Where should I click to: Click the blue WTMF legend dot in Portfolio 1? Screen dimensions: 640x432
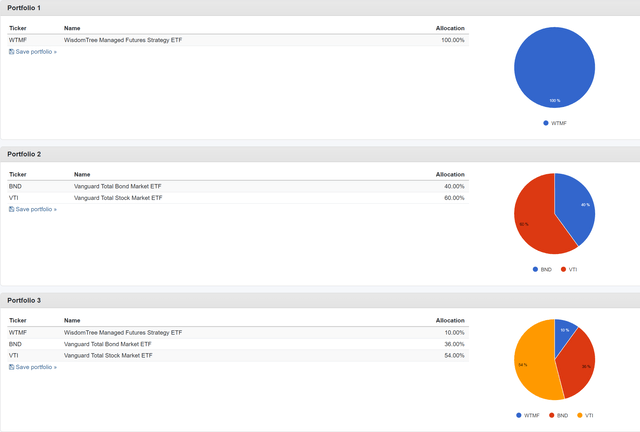[x=546, y=123]
